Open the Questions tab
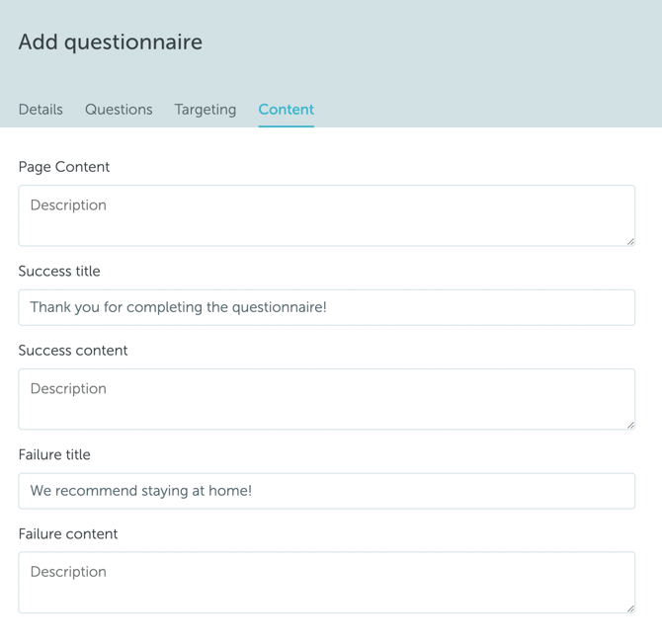Image resolution: width=662 pixels, height=644 pixels. click(x=119, y=110)
